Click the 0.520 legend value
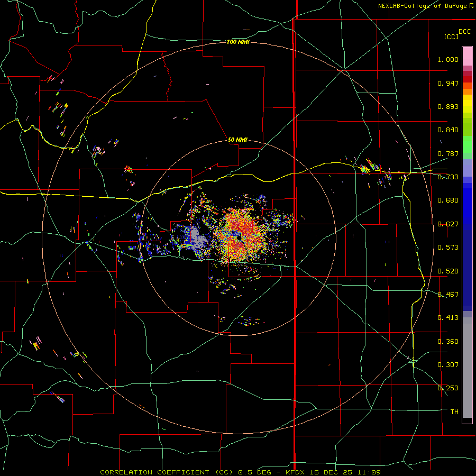 click(x=448, y=271)
